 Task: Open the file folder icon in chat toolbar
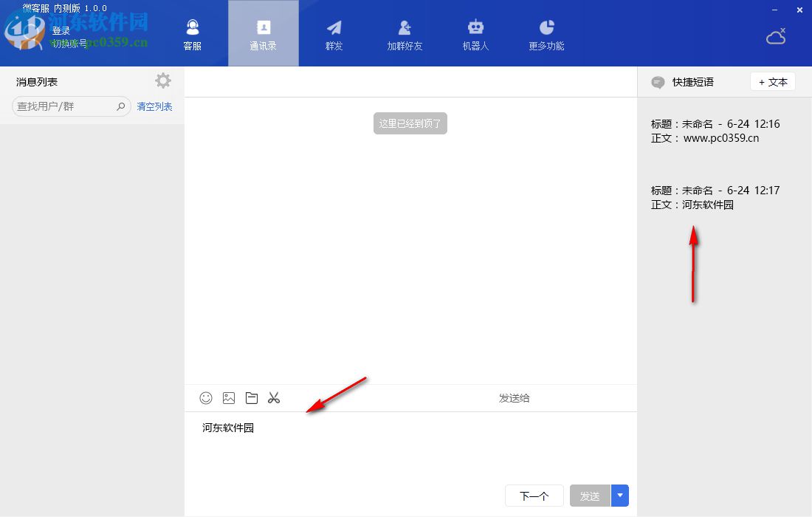tap(251, 398)
